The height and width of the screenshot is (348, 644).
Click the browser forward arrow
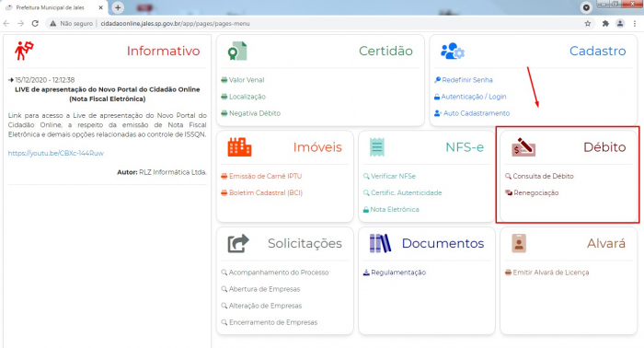(x=20, y=23)
